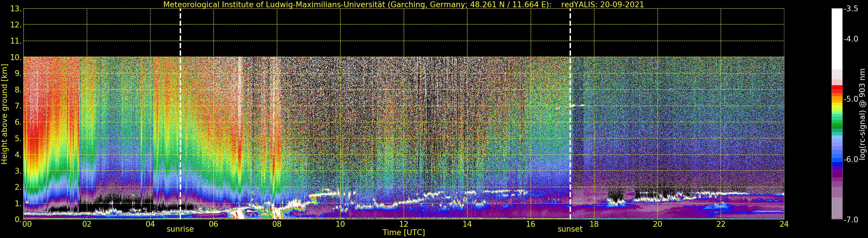Click height-axis tick label "7."
Viewport: 868px width, 238px height.
click(18, 106)
